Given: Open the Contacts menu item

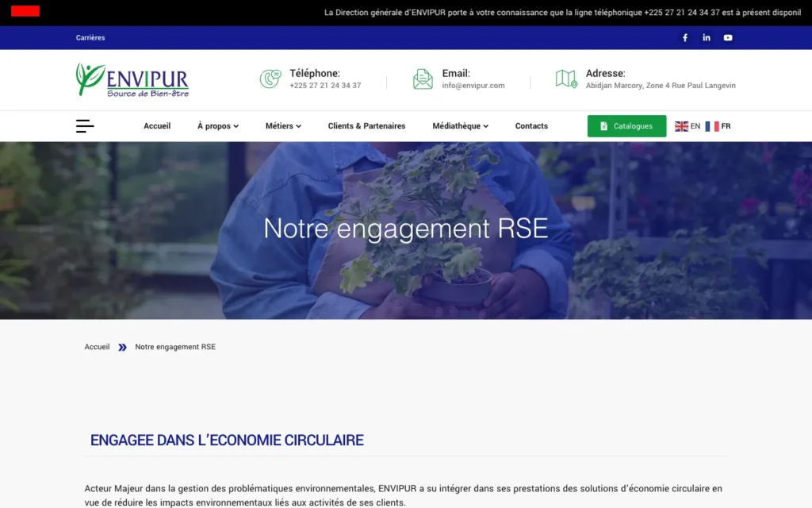Looking at the screenshot, I should [531, 126].
